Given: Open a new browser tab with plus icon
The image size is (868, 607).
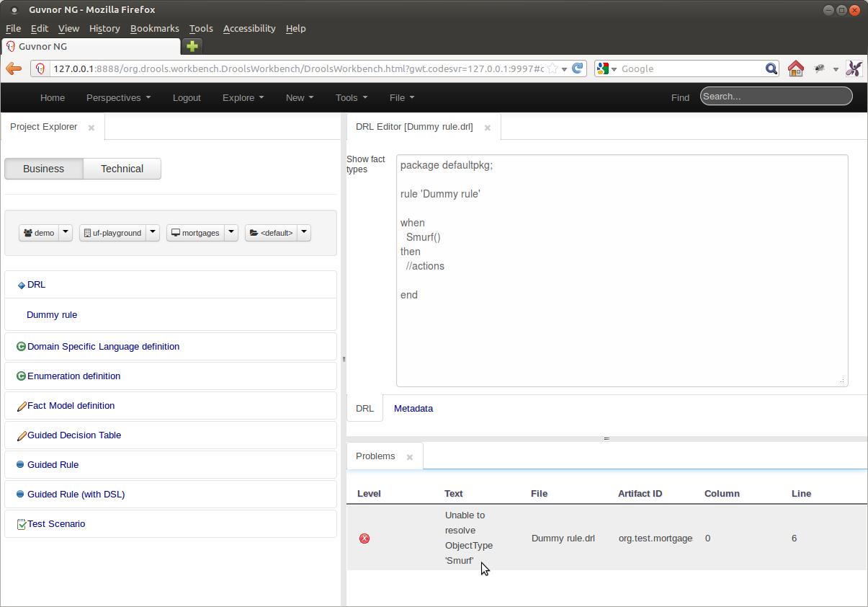Looking at the screenshot, I should (x=192, y=46).
